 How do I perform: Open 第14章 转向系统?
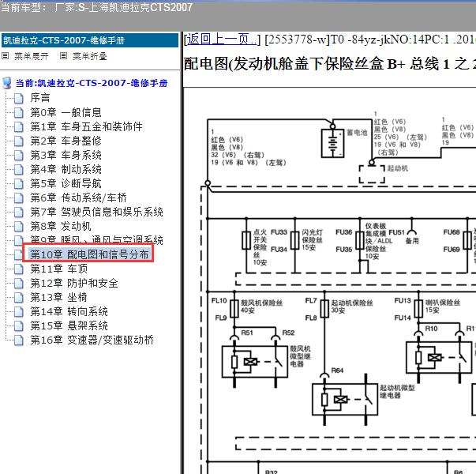point(69,311)
